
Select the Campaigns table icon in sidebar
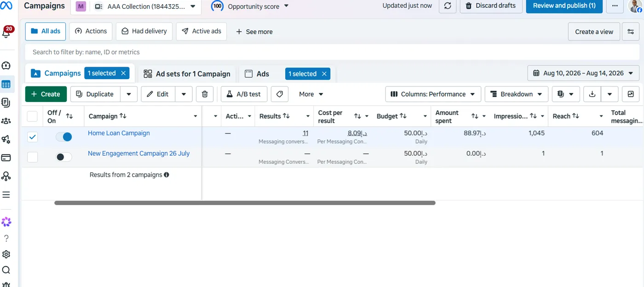click(x=6, y=84)
